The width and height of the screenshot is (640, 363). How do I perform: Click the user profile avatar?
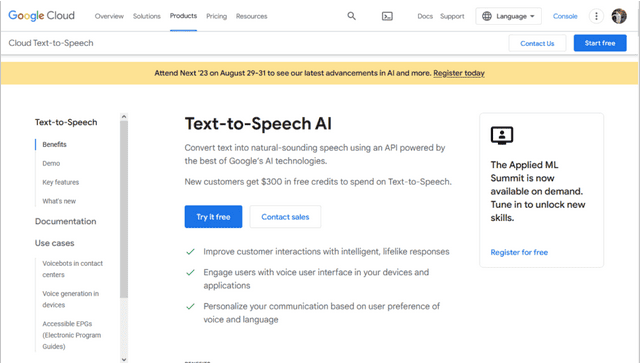pos(619,16)
